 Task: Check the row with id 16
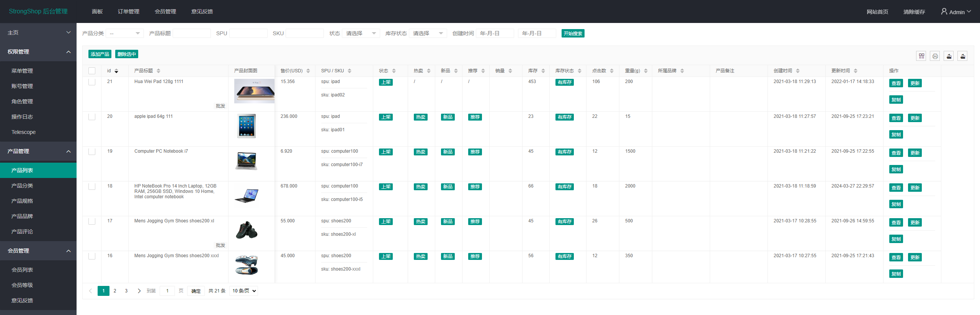click(92, 256)
